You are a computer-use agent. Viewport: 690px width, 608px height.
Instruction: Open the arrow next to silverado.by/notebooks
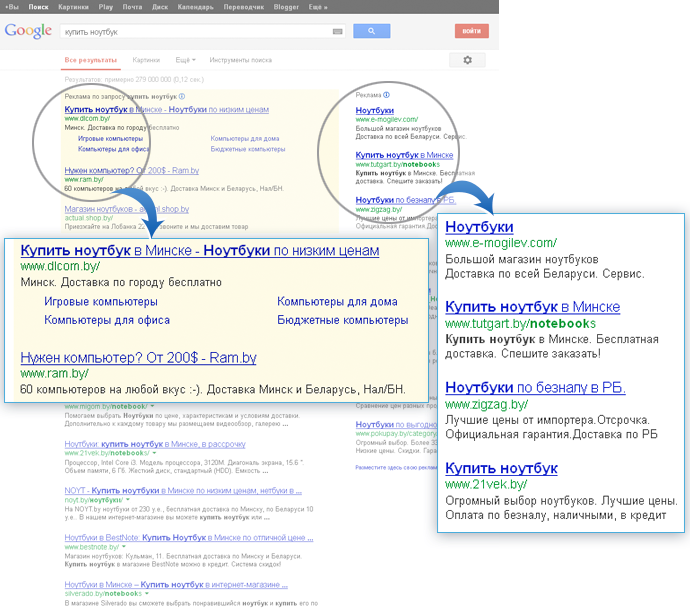coord(147,593)
